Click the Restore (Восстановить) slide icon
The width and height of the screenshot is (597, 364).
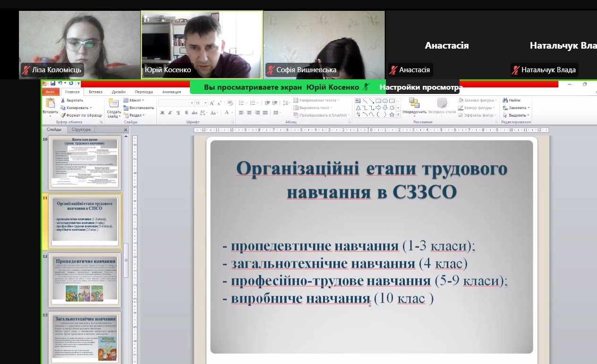tap(126, 108)
